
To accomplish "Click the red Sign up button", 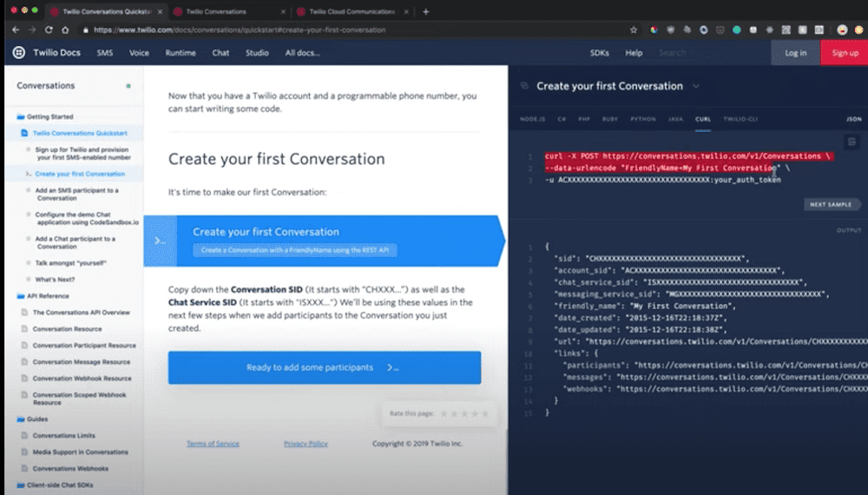I will point(845,53).
